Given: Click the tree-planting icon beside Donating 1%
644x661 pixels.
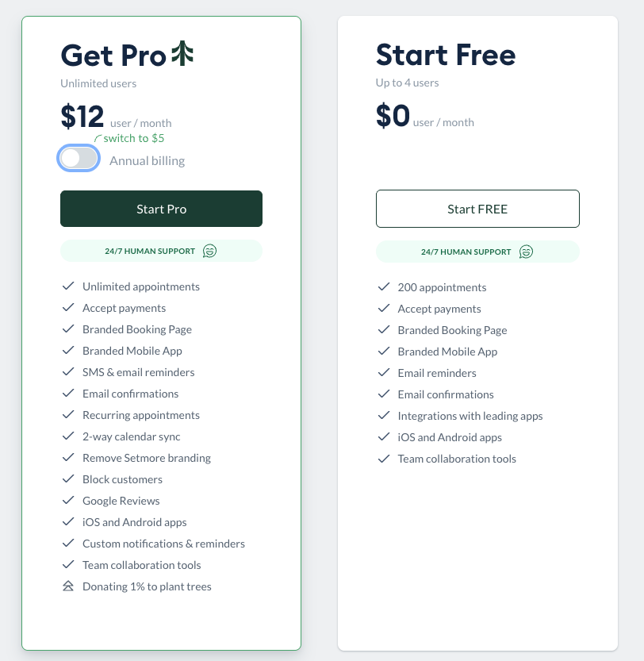Looking at the screenshot, I should (x=68, y=586).
